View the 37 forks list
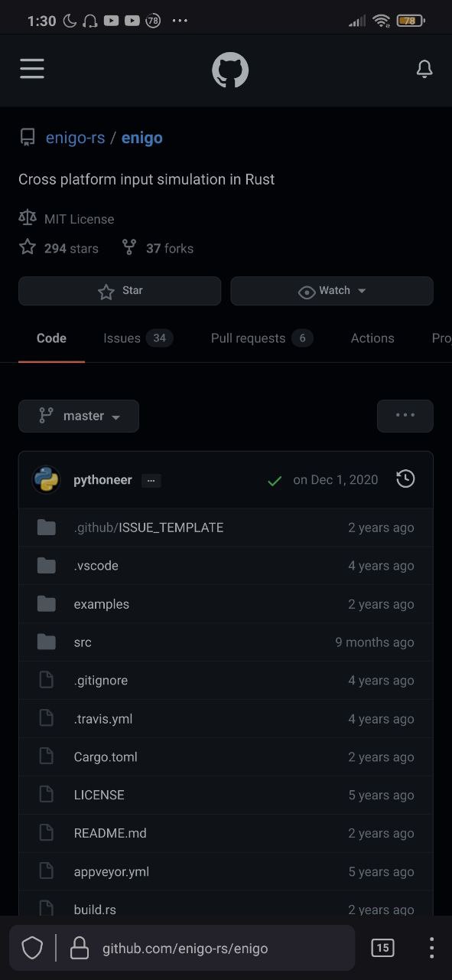Image resolution: width=452 pixels, height=980 pixels. (170, 248)
